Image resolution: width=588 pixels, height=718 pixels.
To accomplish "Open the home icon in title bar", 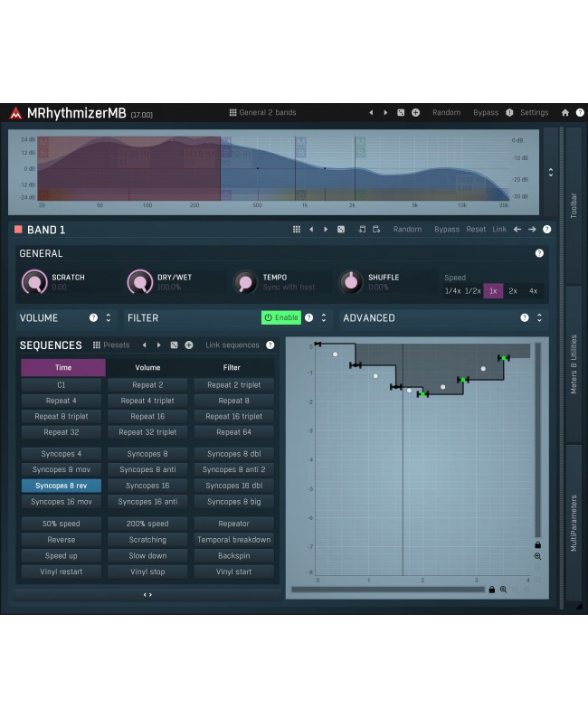I will (x=565, y=113).
